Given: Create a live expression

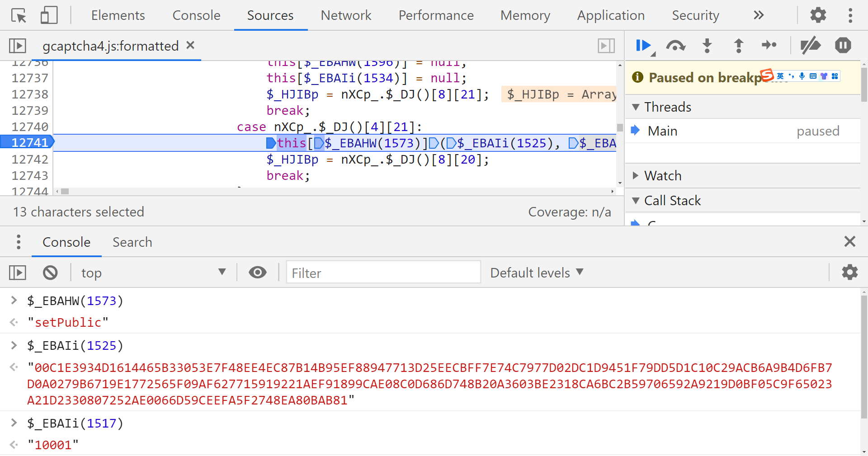Looking at the screenshot, I should (257, 273).
